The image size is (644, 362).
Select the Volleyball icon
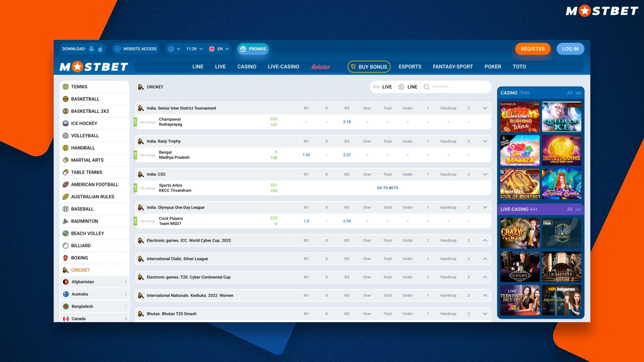[66, 136]
